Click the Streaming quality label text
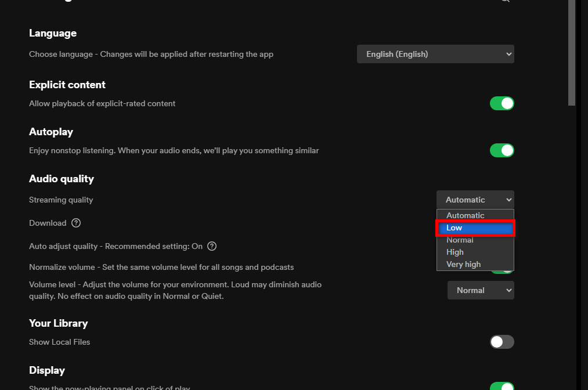588x390 pixels. (61, 200)
